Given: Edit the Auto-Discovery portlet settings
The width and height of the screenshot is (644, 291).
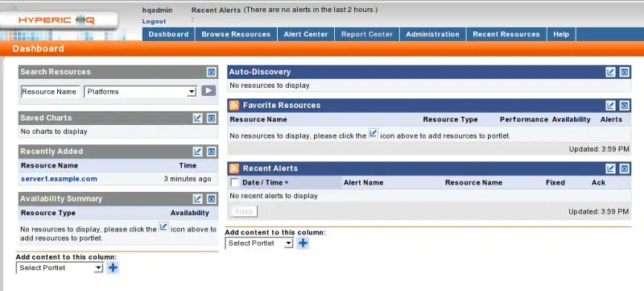Looking at the screenshot, I should click(x=610, y=73).
